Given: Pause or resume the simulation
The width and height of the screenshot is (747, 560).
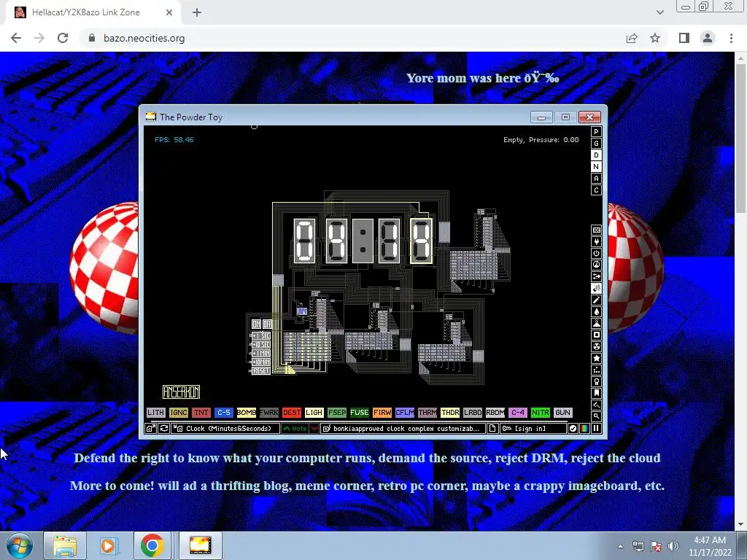Looking at the screenshot, I should click(x=596, y=428).
